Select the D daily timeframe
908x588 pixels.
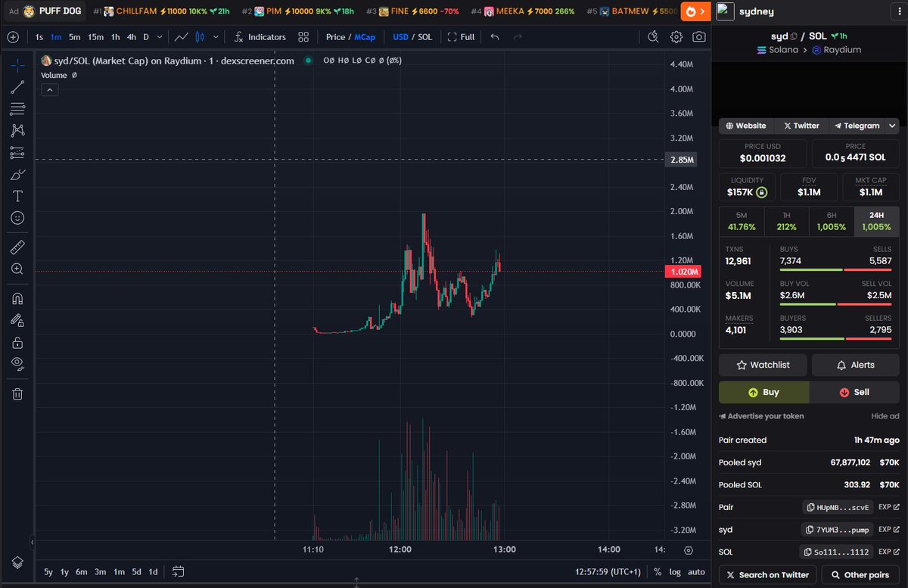click(x=146, y=37)
